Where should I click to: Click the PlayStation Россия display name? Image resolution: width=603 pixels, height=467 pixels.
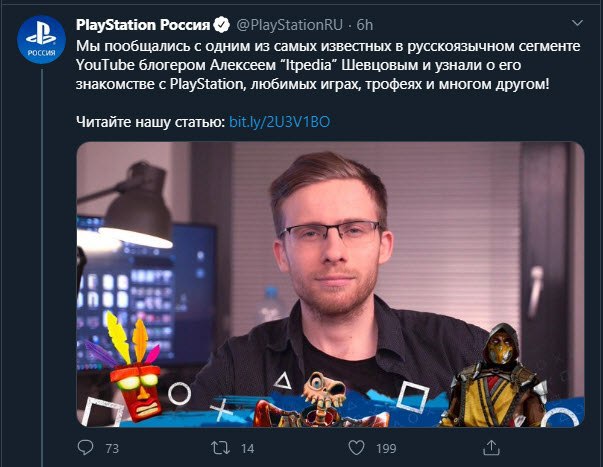click(143, 25)
